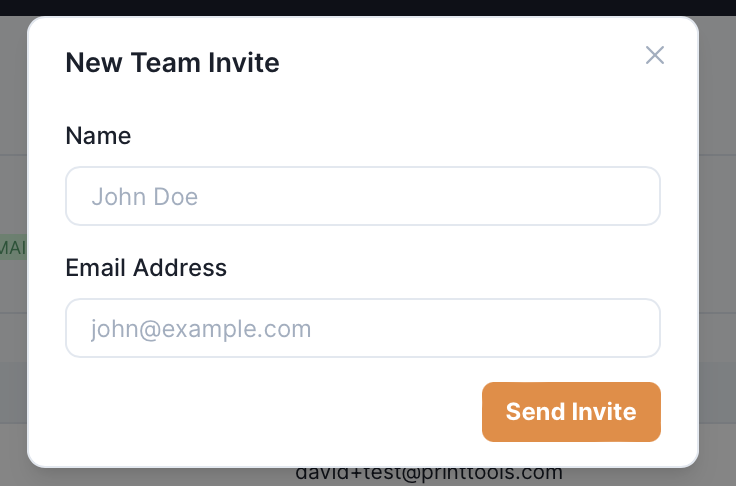The image size is (736, 486).
Task: Click the Name input field
Action: click(362, 196)
